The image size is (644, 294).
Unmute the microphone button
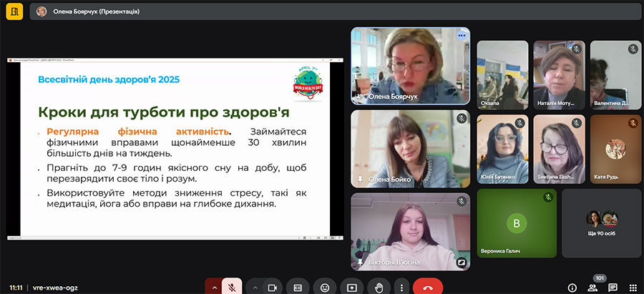(232, 288)
